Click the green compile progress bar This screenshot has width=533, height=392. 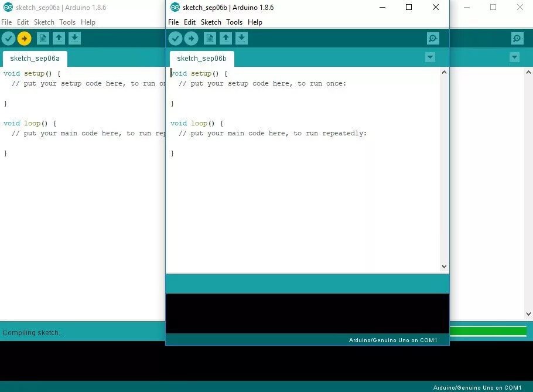click(x=488, y=331)
